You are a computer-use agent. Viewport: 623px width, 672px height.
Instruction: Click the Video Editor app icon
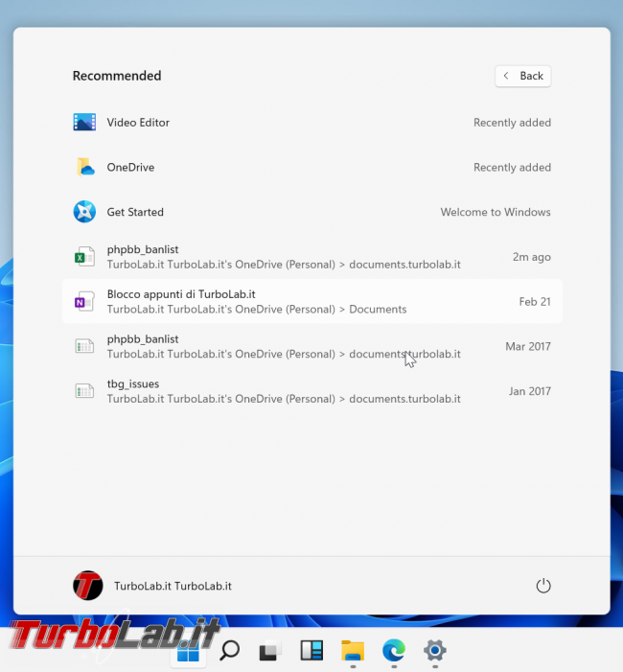point(84,122)
